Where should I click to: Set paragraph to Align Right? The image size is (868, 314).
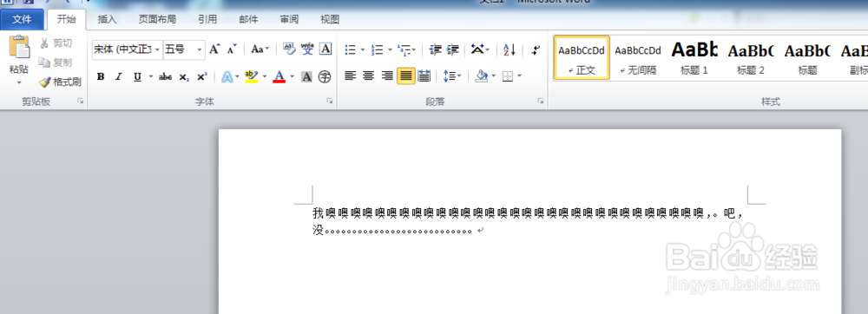pyautogui.click(x=387, y=75)
